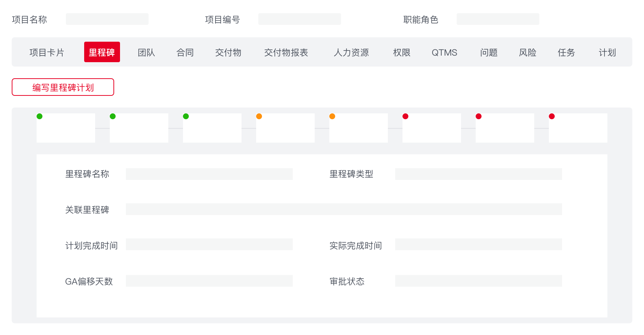Select the last red milestone card
The width and height of the screenshot is (644, 335).
tap(578, 128)
